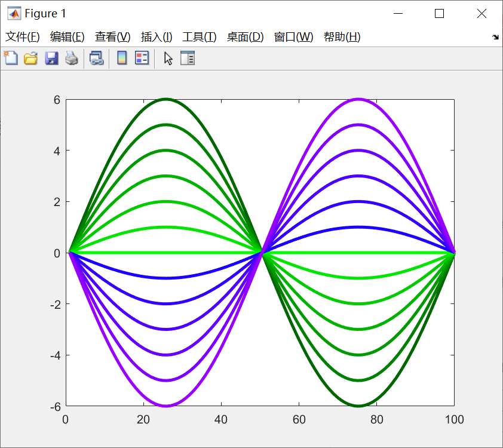Click the y-axis tick label -4
This screenshot has height=448, width=503.
click(x=56, y=356)
